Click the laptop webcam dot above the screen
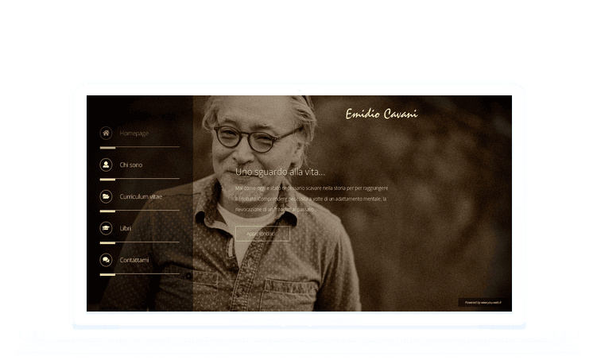This screenshot has width=597, height=364. point(299,90)
